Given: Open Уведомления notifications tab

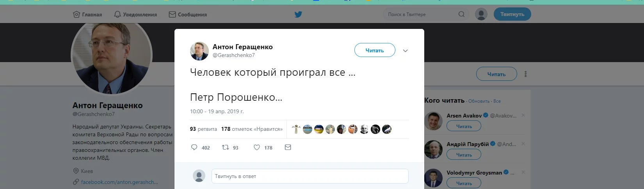Looking at the screenshot, I should [x=135, y=14].
